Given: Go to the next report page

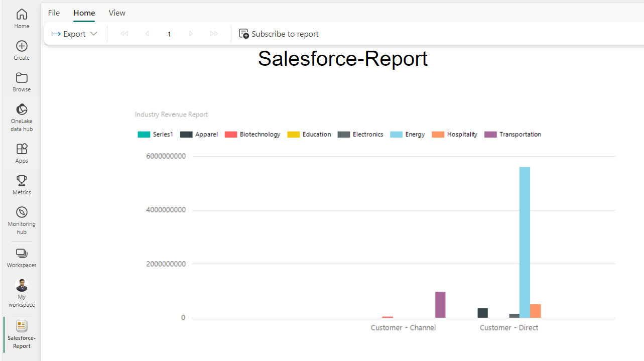Looking at the screenshot, I should [191, 34].
